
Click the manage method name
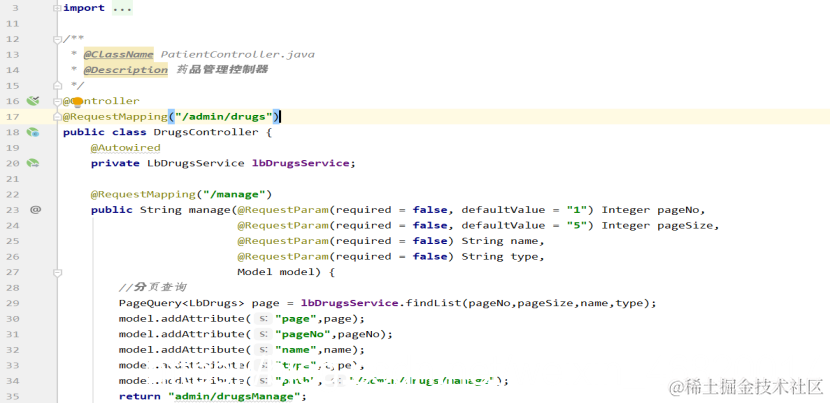tap(210, 210)
